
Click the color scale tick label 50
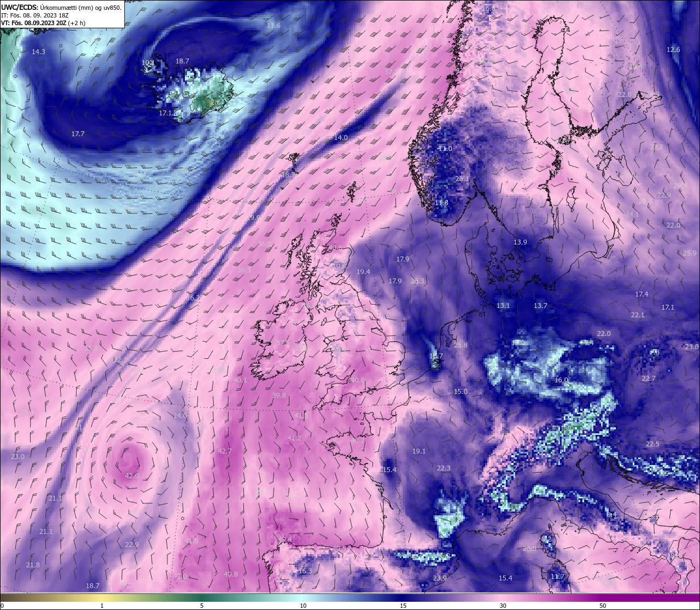603,606
